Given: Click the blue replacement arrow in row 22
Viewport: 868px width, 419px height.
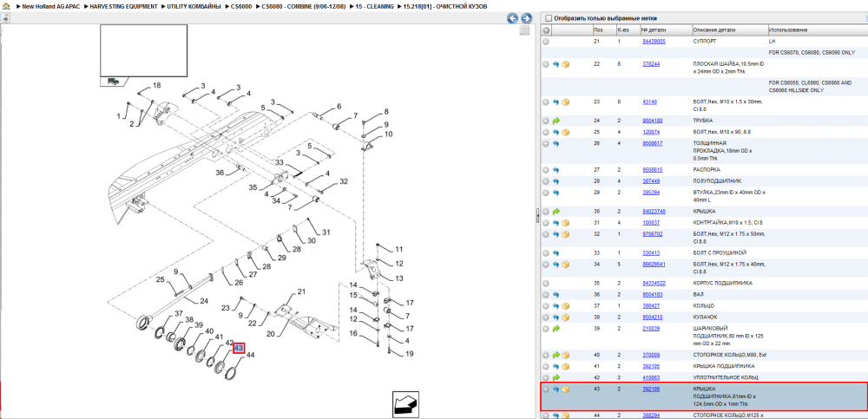Looking at the screenshot, I should [x=556, y=64].
